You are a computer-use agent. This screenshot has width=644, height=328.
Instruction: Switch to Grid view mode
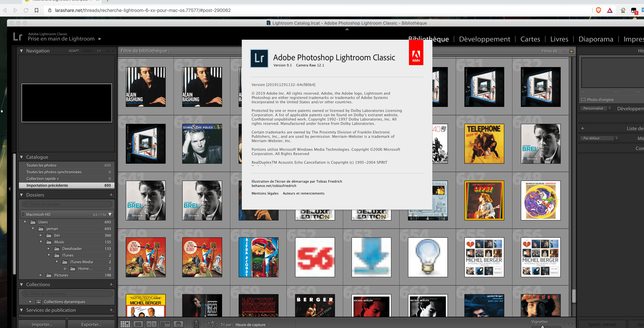point(125,324)
